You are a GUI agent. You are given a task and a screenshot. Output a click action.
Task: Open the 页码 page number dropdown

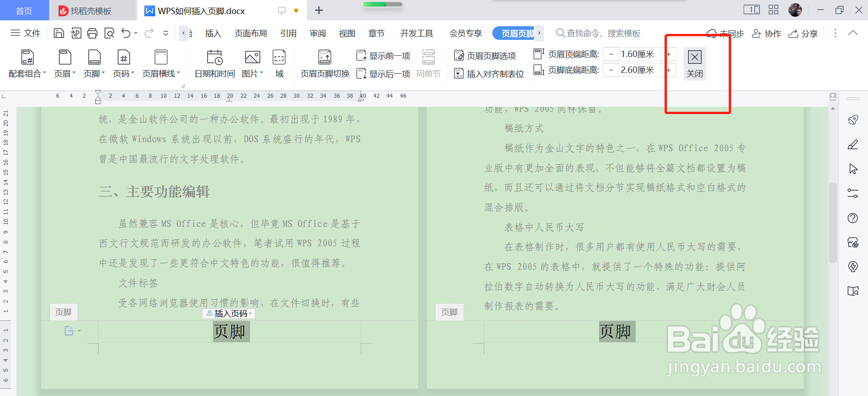[x=123, y=64]
